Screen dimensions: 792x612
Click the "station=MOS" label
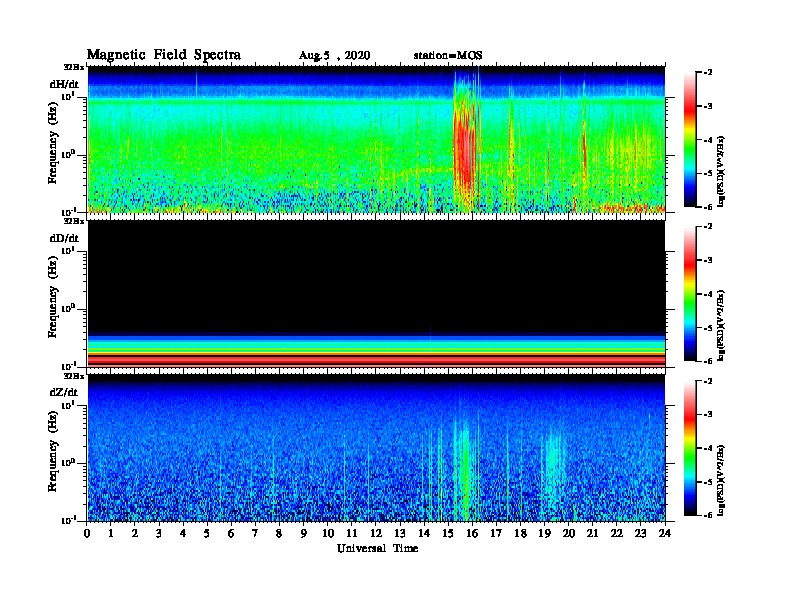pos(448,55)
